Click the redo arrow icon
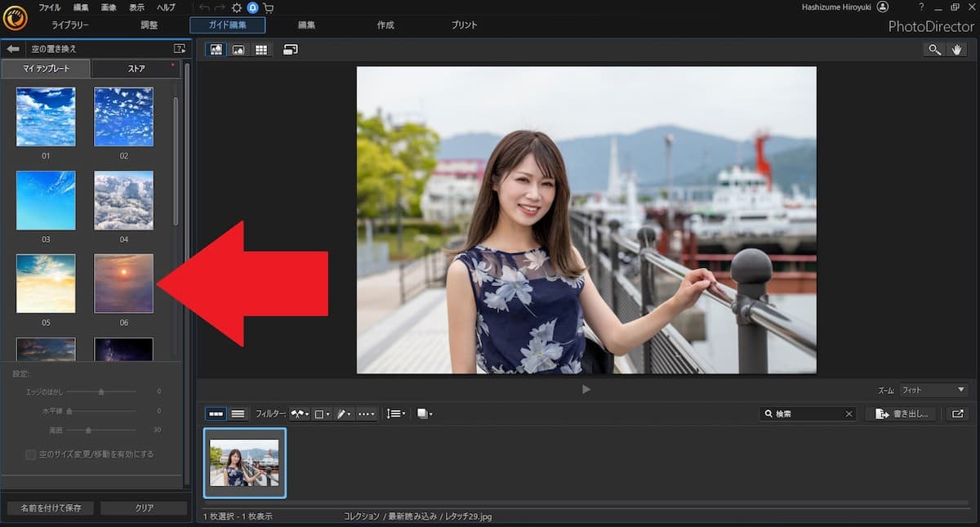 point(220,7)
